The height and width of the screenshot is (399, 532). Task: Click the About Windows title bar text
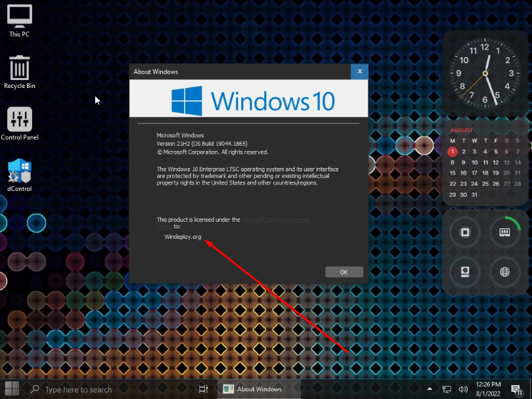tap(156, 72)
